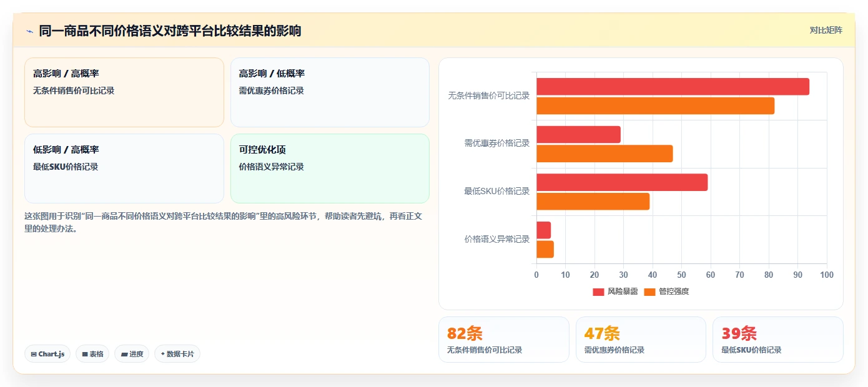Click the 数据卡片 tag chip
This screenshot has height=387, width=868.
click(x=177, y=354)
